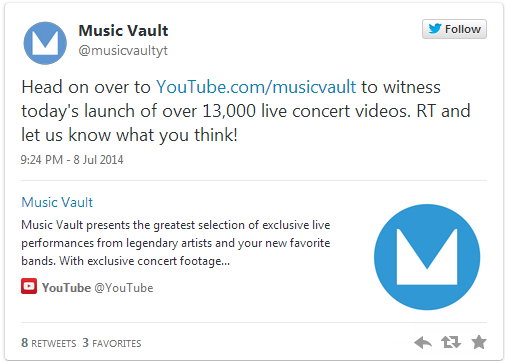Open the @musicvaultyt handle
The image size is (505, 361).
pyautogui.click(x=123, y=51)
